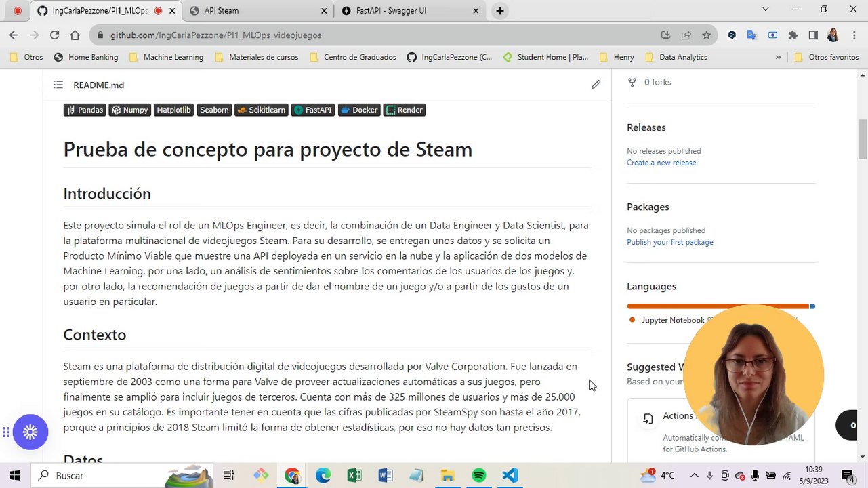
Task: Click the page vertical scrollbar
Action: [862, 139]
